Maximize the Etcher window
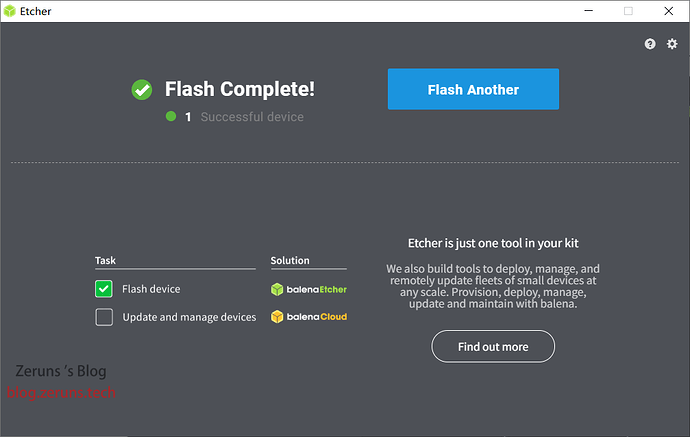Screen dimensions: 690x437 click(x=629, y=11)
